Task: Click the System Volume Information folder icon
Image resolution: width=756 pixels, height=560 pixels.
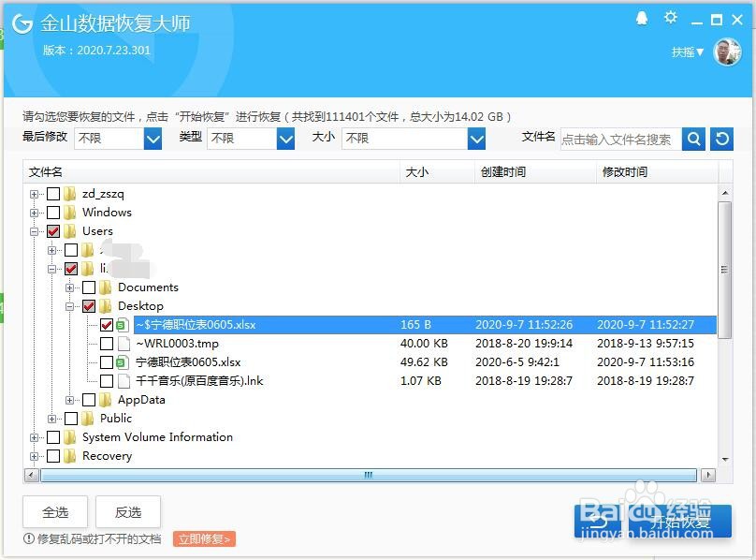Action: coord(70,437)
